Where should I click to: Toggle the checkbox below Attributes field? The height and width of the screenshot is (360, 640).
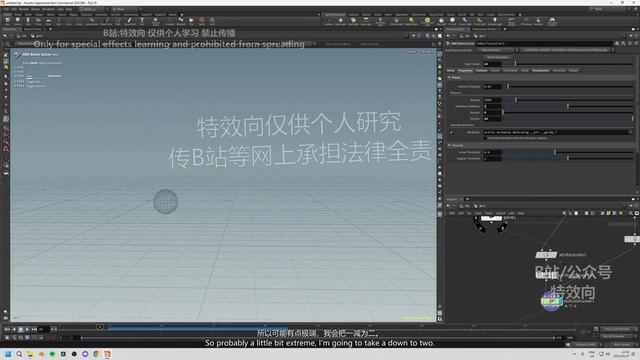tap(485, 138)
